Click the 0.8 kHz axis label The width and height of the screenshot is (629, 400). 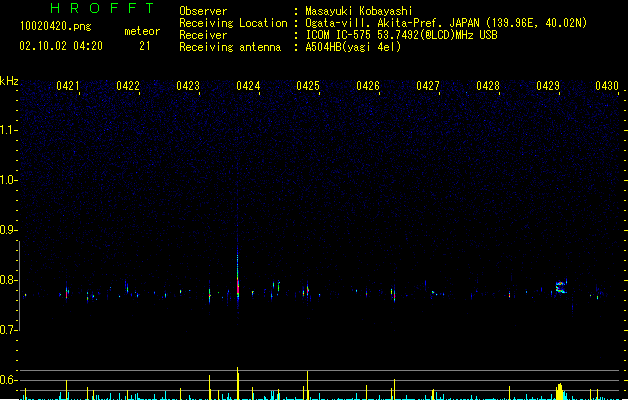(x=8, y=280)
